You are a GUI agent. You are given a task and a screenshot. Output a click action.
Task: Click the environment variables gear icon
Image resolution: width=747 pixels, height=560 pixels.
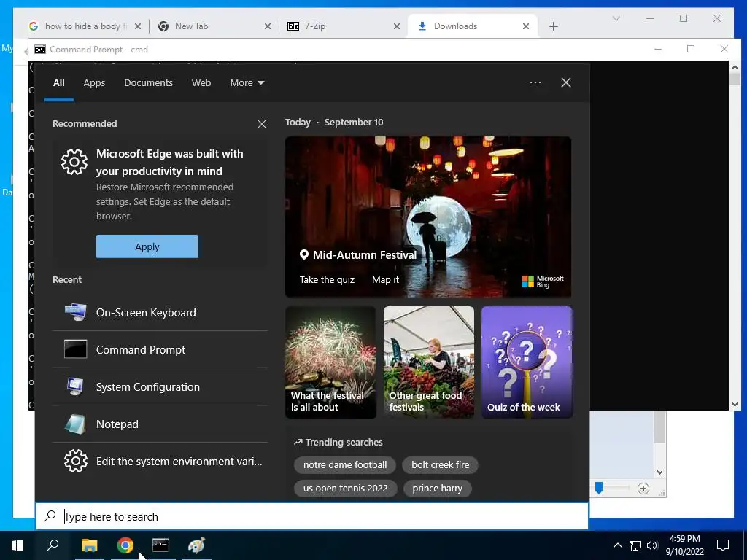(76, 461)
